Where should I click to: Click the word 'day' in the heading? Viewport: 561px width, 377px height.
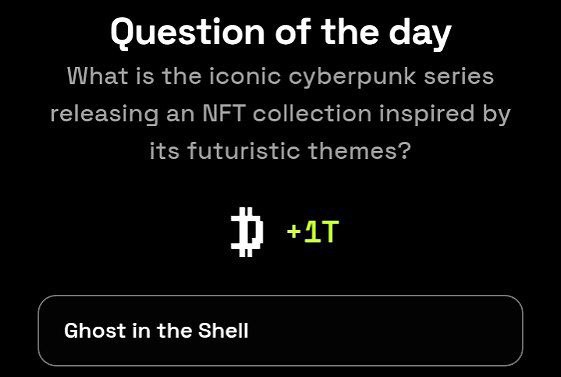click(x=420, y=34)
